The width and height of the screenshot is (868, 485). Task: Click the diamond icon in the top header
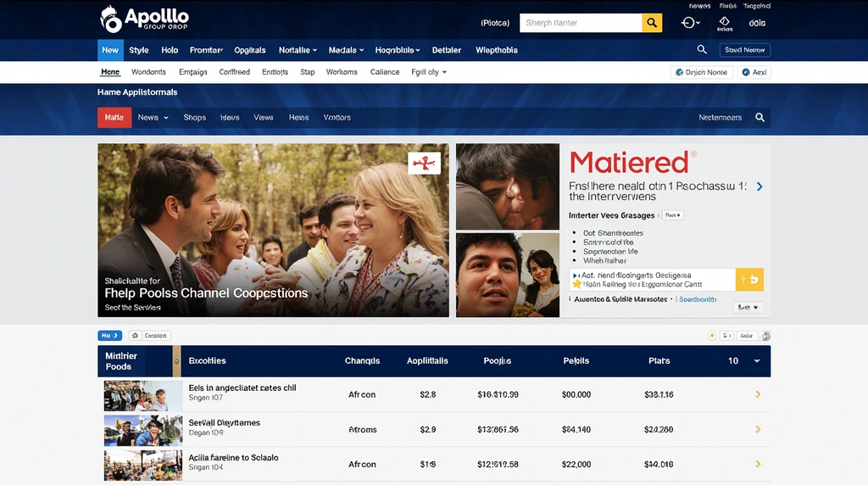pos(725,22)
